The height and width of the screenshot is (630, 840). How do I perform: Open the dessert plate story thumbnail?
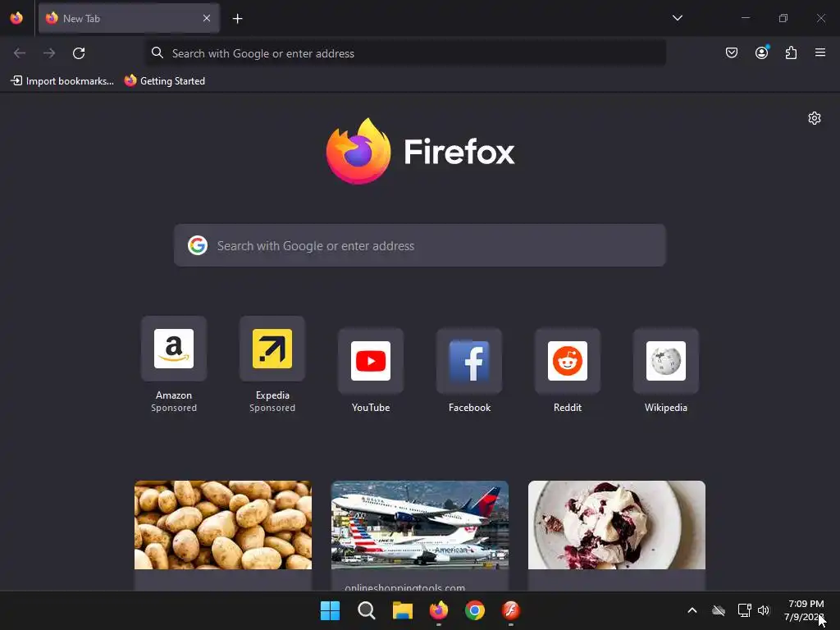[x=617, y=525]
